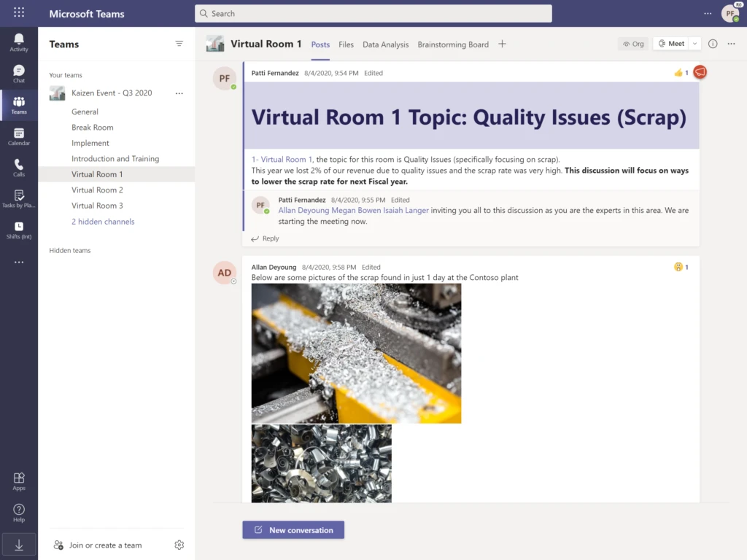
Task: Open your profile avatar at top right
Action: (x=730, y=13)
